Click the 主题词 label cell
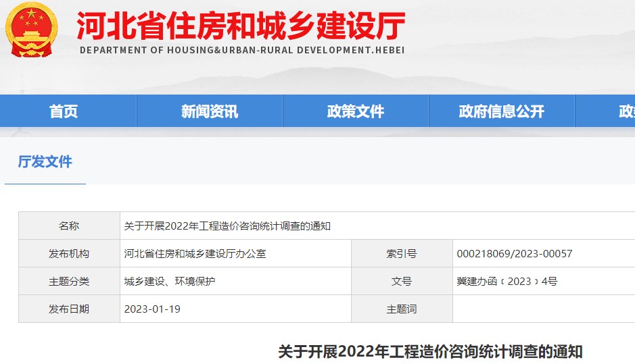This screenshot has height=364, width=635. [x=402, y=309]
